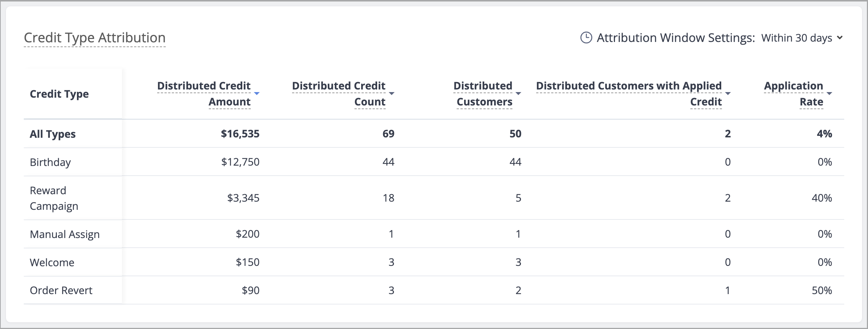Sort by Application Rate arrow
Image resolution: width=868 pixels, height=329 pixels.
(x=829, y=94)
